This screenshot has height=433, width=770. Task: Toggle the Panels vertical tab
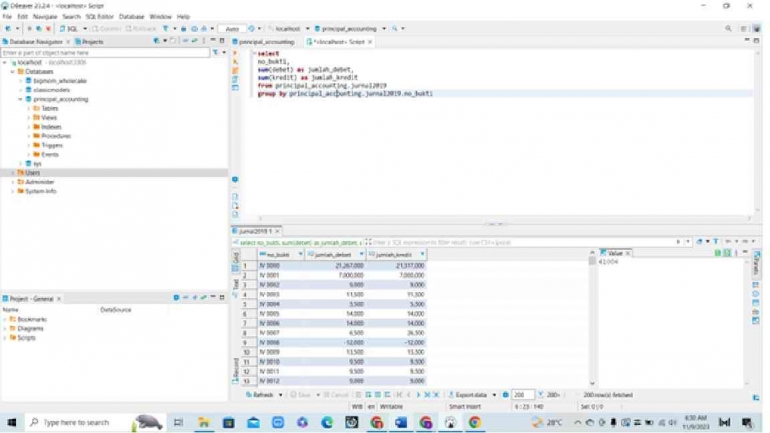[x=756, y=264]
